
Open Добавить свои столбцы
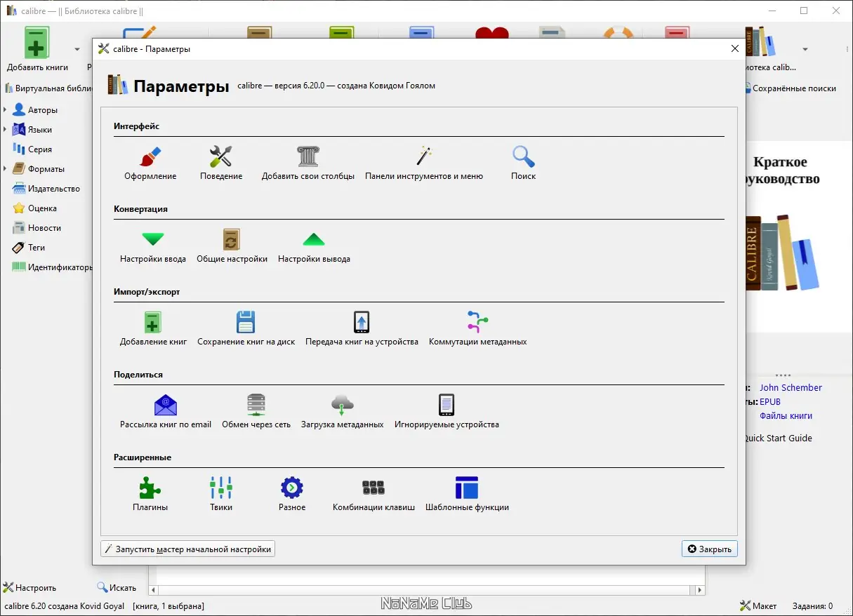tap(308, 163)
